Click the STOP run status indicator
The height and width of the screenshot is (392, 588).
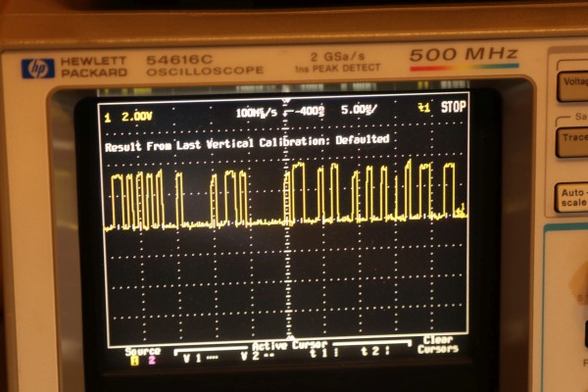(x=452, y=107)
